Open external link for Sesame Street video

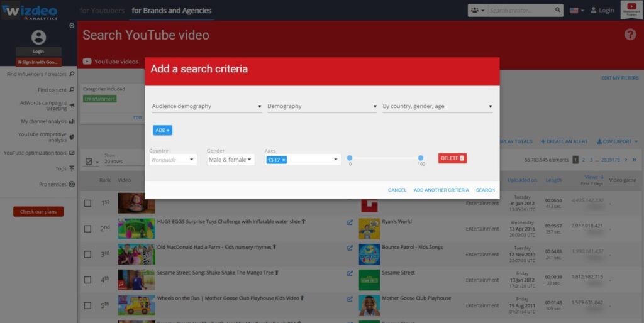(350, 273)
